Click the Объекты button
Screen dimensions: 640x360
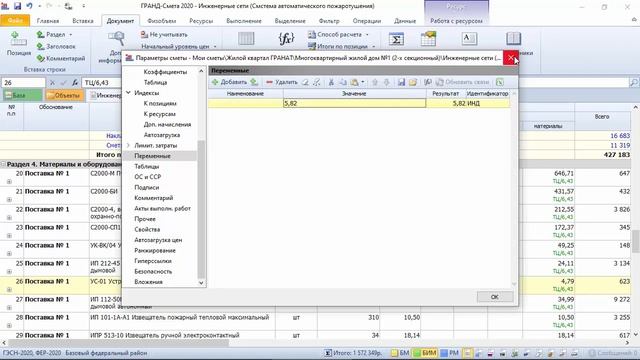point(64,95)
